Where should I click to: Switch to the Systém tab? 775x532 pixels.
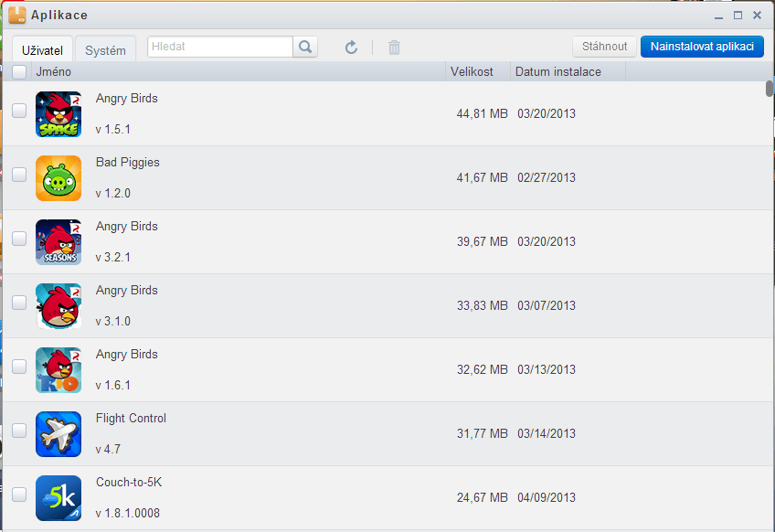(105, 49)
